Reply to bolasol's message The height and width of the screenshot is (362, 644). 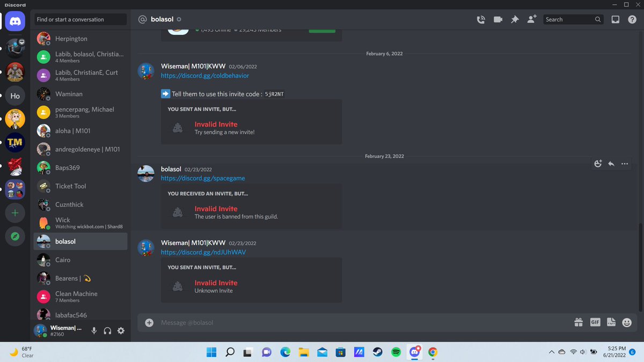point(611,164)
